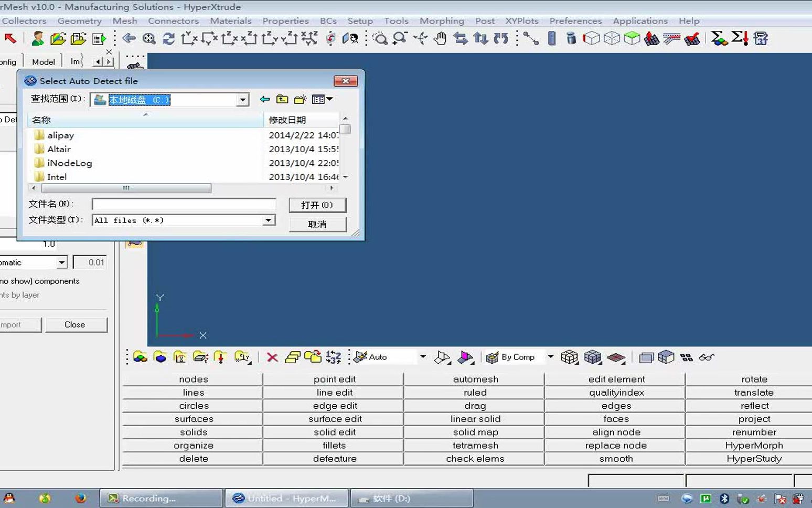Click the components icon with colored shapes
Screen dimensions: 812x508
click(x=140, y=357)
